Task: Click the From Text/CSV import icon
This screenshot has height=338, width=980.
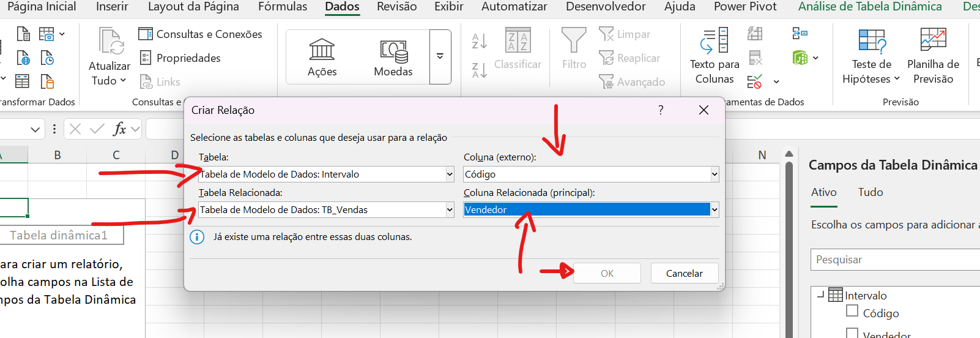Action: click(23, 34)
